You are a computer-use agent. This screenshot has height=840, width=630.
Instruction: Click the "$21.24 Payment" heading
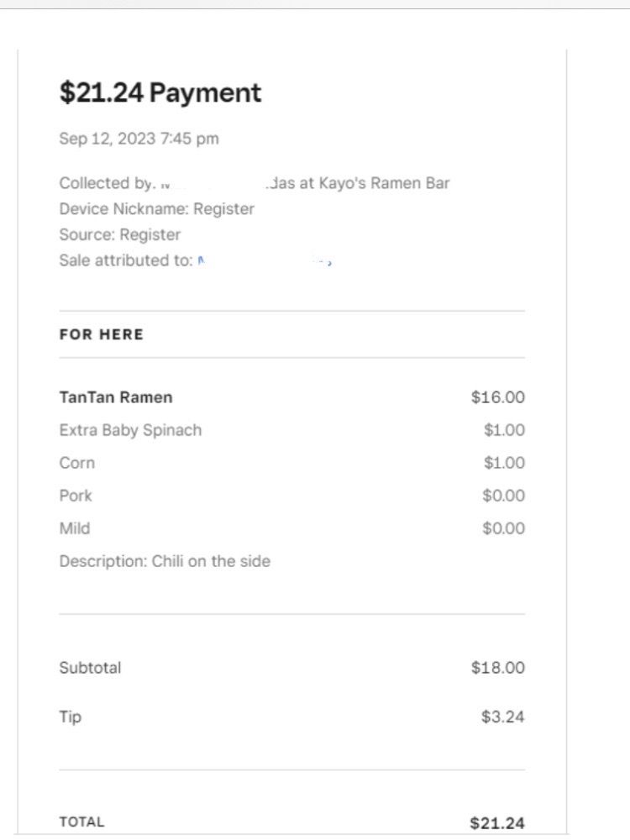pyautogui.click(x=160, y=92)
